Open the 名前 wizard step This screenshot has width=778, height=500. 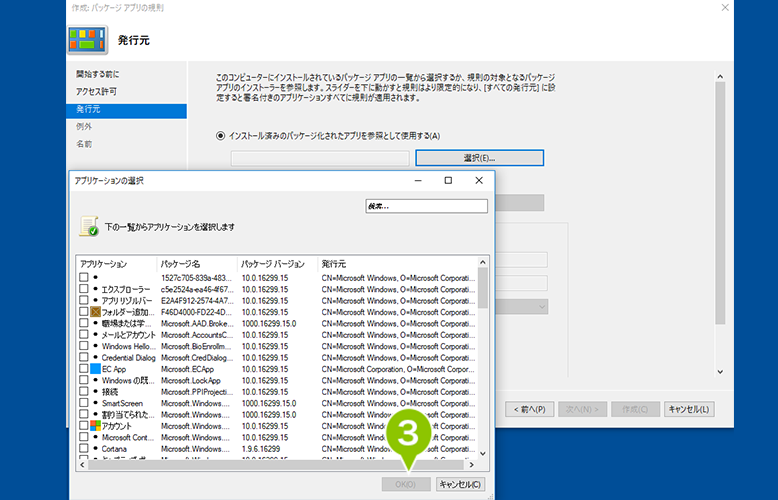[x=84, y=144]
